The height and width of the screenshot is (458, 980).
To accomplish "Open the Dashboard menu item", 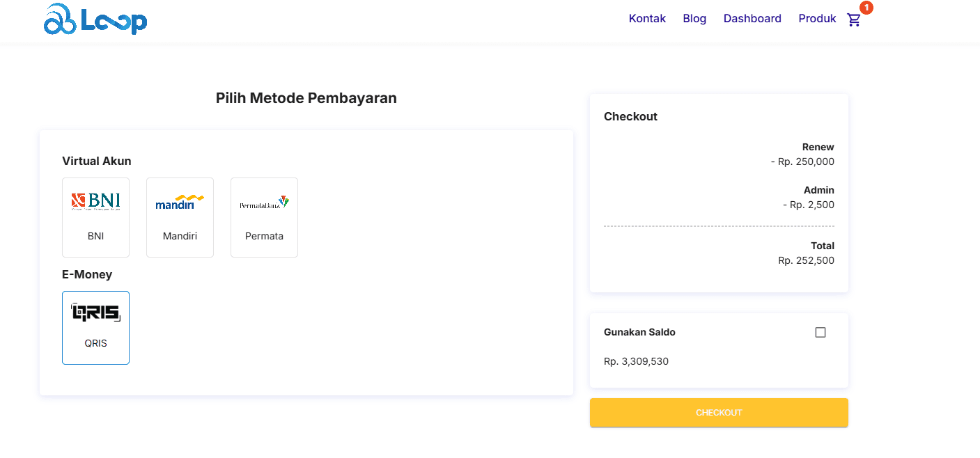I will [x=752, y=18].
